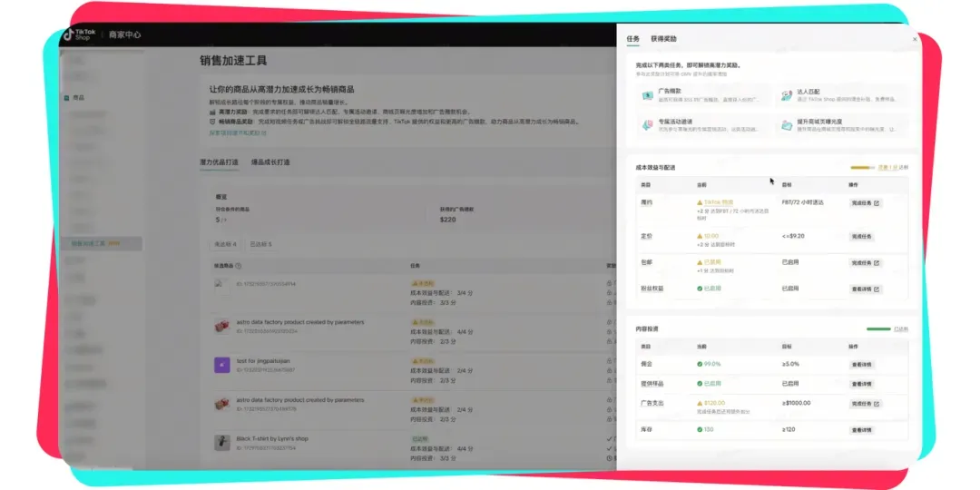The image size is (980, 490).
Task: Click the 提升商城页曝光度 reward icon
Action: pyautogui.click(x=786, y=125)
